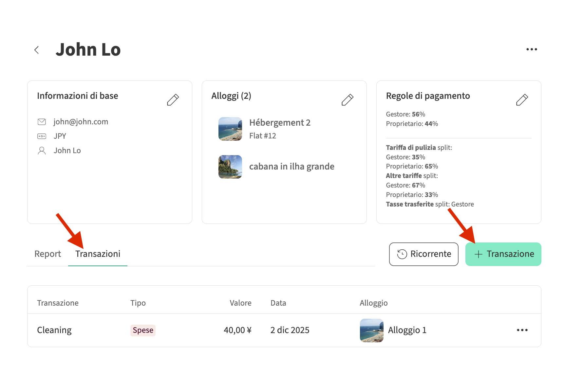Click the back arrow beside John Lo
The width and height of the screenshot is (583, 392).
(x=37, y=50)
